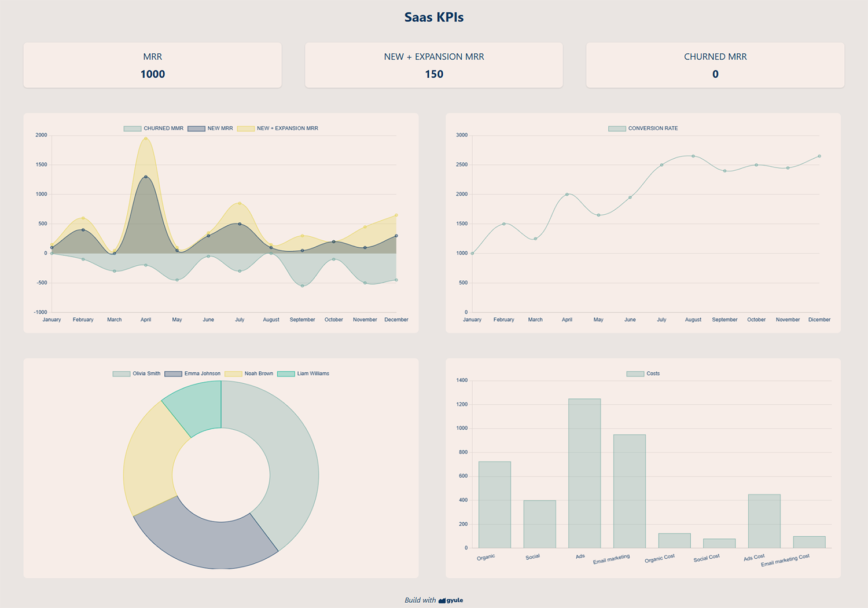
Task: Open the gyule logo link in the footer
Action: click(451, 600)
